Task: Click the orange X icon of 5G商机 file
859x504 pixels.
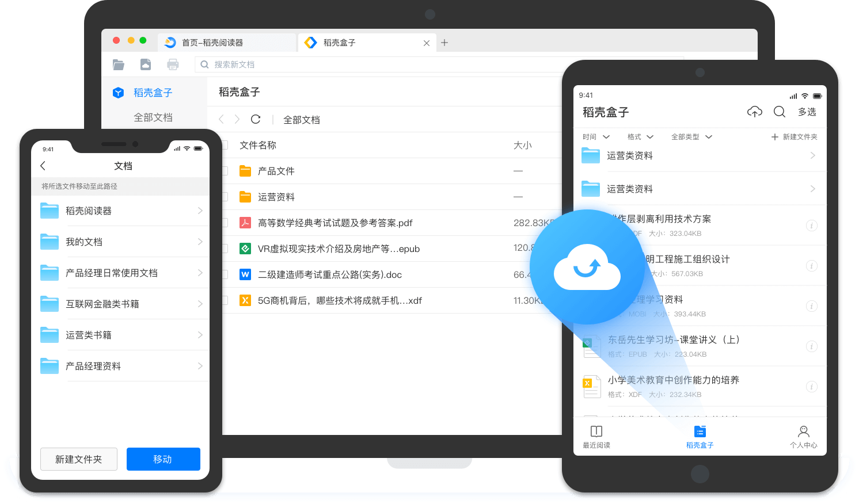Action: (245, 300)
